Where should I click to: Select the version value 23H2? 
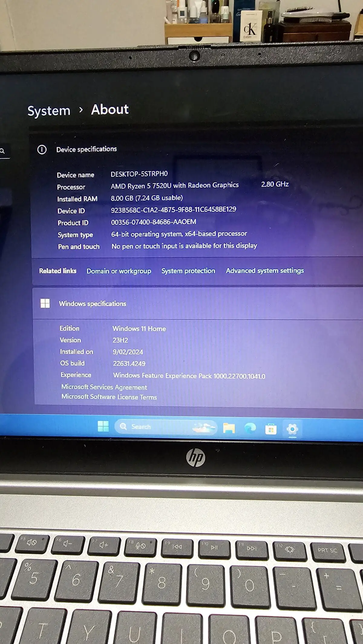point(120,340)
